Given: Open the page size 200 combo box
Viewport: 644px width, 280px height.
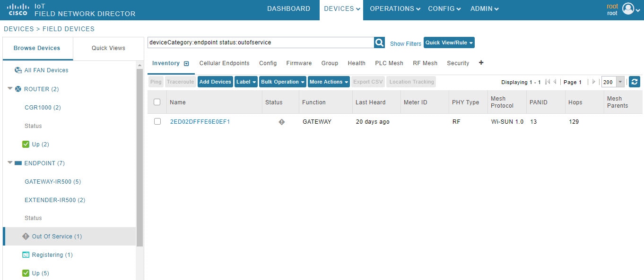Looking at the screenshot, I should pos(613,82).
